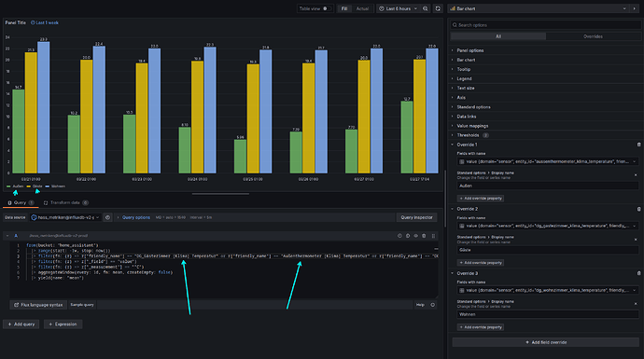Open Override 2 field name dropdown
This screenshot has height=359, width=644.
tap(548, 226)
